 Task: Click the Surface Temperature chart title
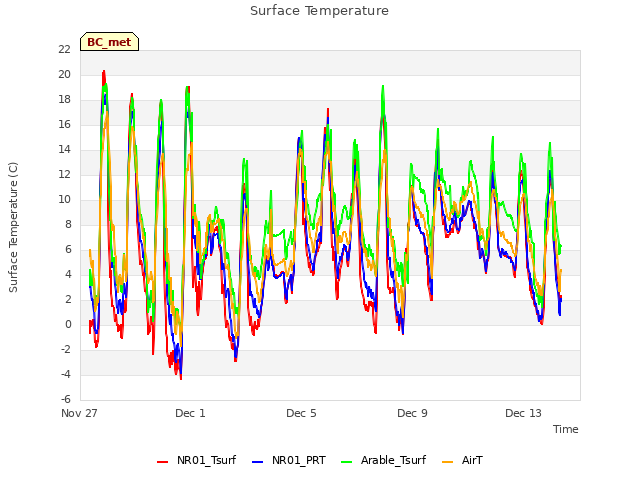coord(319,11)
